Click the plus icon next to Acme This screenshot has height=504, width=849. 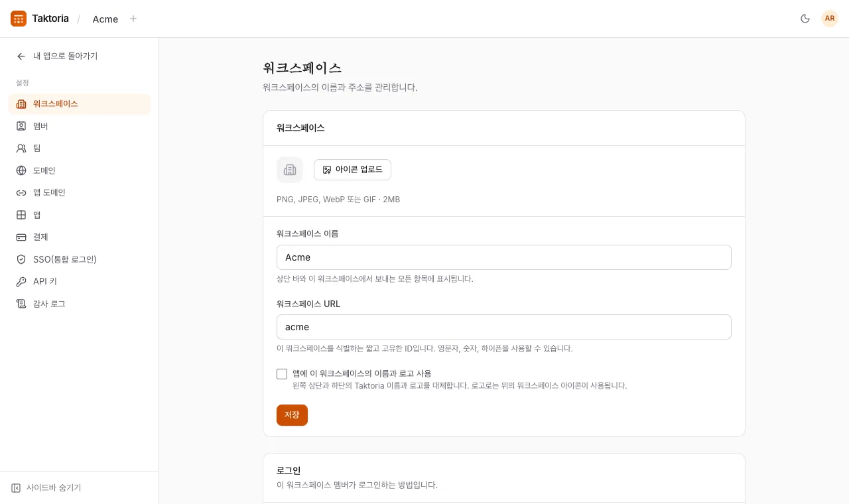click(133, 19)
